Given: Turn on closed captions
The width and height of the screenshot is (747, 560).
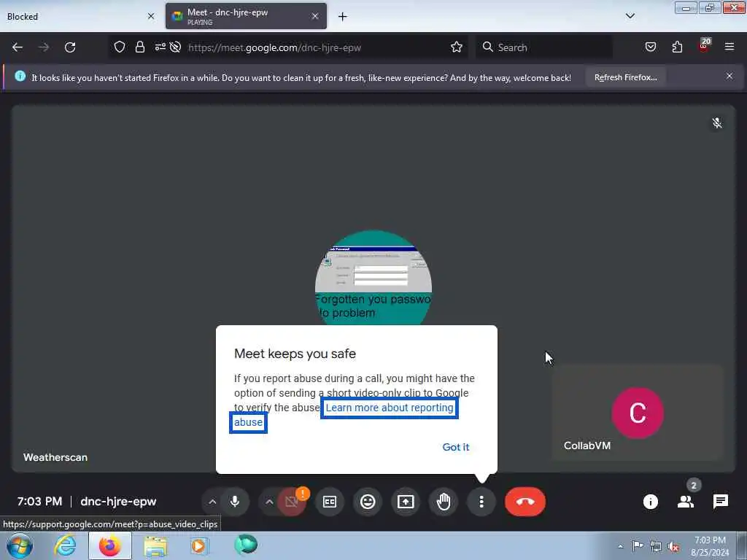Looking at the screenshot, I should tap(330, 502).
